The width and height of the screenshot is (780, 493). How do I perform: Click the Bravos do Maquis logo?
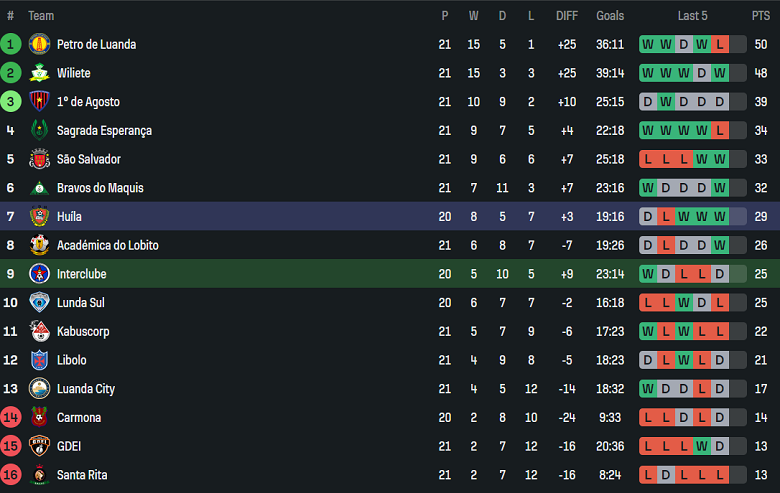[39, 188]
